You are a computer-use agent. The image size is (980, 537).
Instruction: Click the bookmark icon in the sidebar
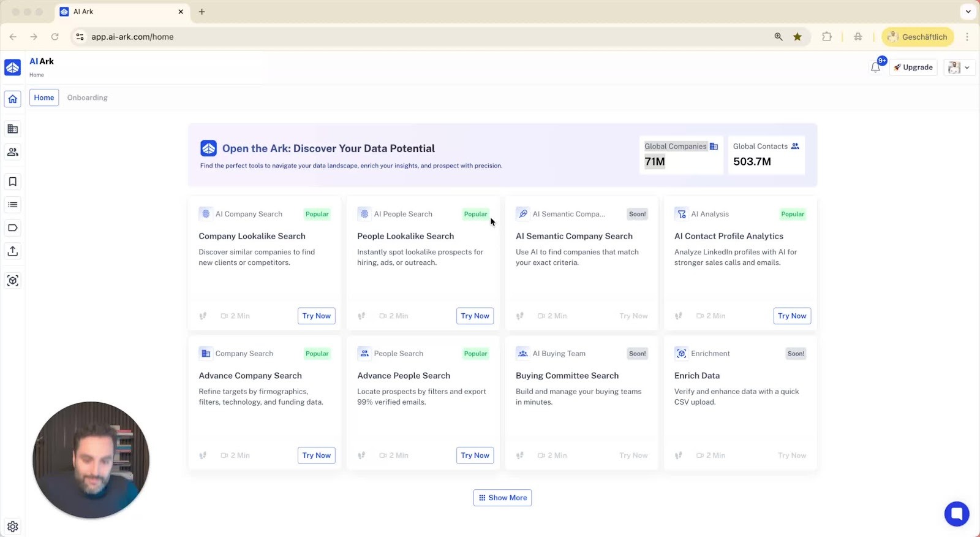click(x=13, y=181)
